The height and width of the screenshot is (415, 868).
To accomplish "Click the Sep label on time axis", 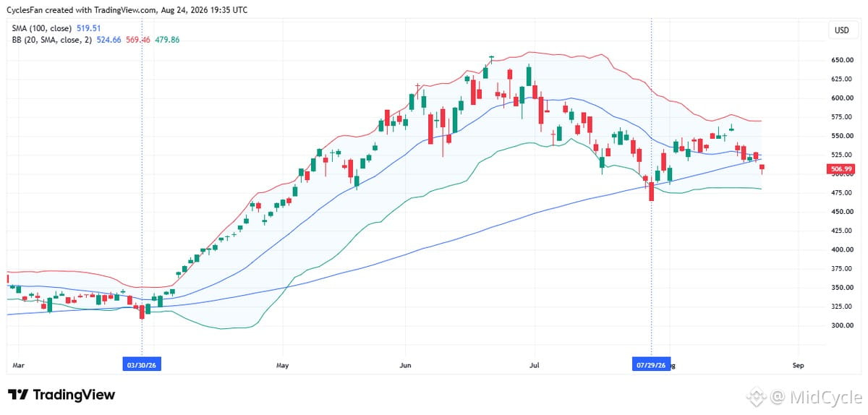I will (798, 365).
